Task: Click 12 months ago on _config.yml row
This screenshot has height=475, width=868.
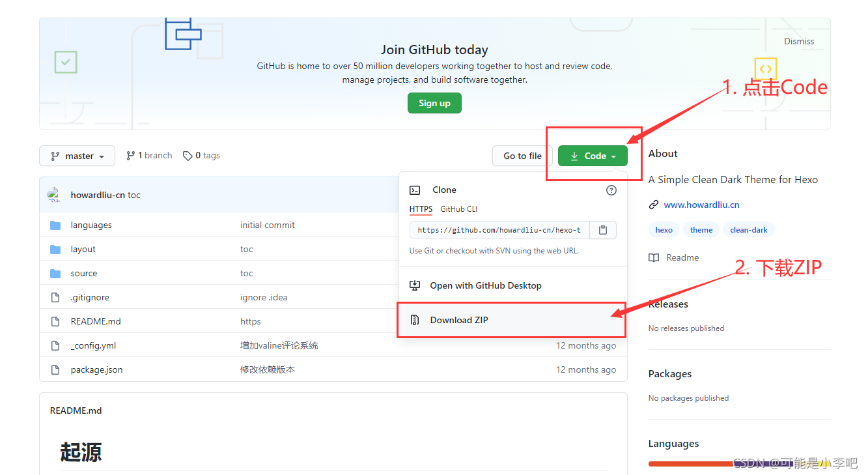Action: pos(586,345)
